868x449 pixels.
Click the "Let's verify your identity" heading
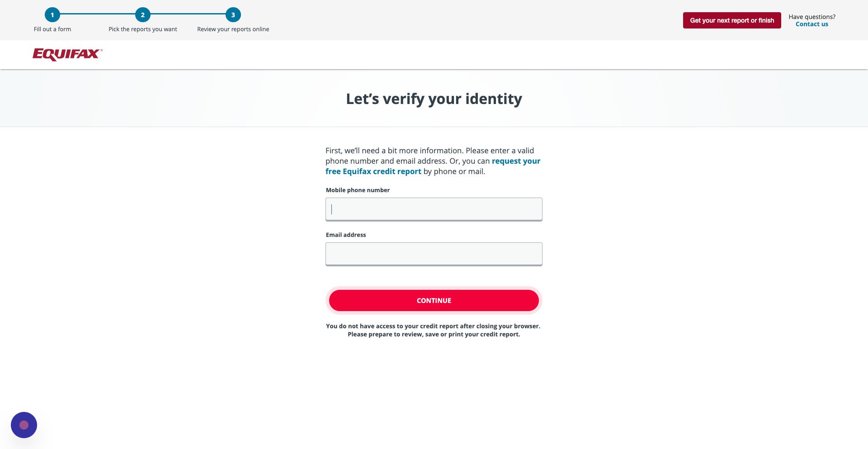coord(434,99)
